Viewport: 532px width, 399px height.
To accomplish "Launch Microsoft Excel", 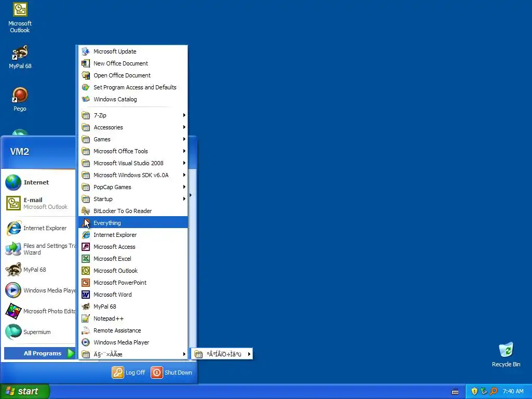I will click(x=133, y=259).
